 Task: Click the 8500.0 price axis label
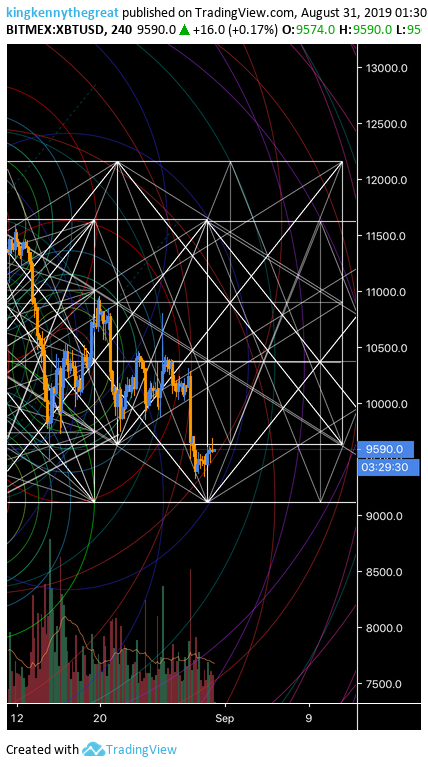coord(386,572)
